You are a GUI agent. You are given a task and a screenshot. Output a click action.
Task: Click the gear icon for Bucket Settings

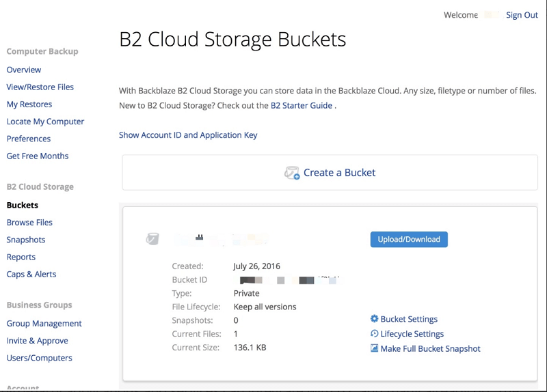coord(374,318)
